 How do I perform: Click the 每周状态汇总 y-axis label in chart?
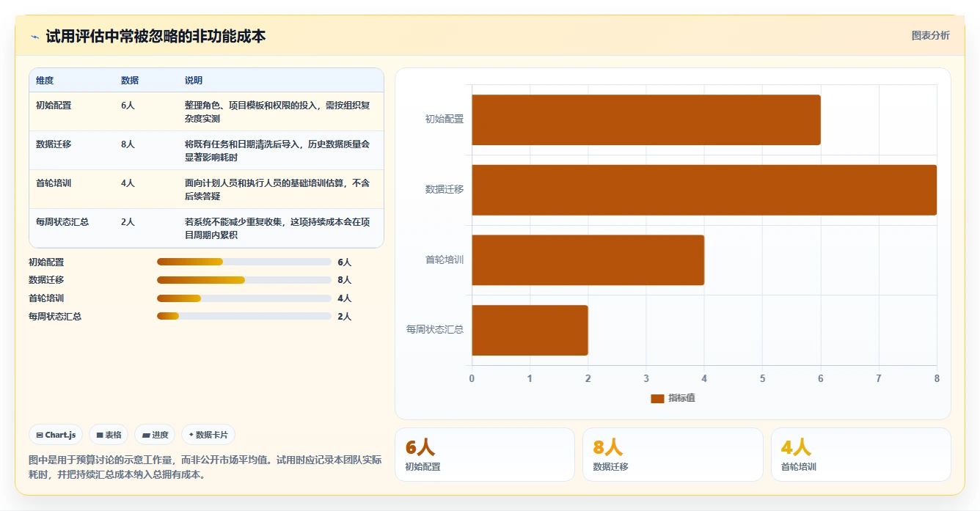tap(435, 330)
